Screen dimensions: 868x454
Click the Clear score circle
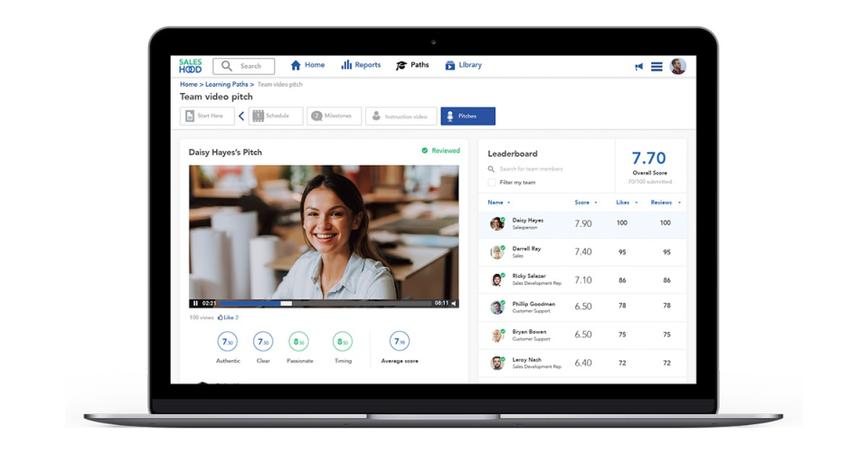[x=263, y=342]
